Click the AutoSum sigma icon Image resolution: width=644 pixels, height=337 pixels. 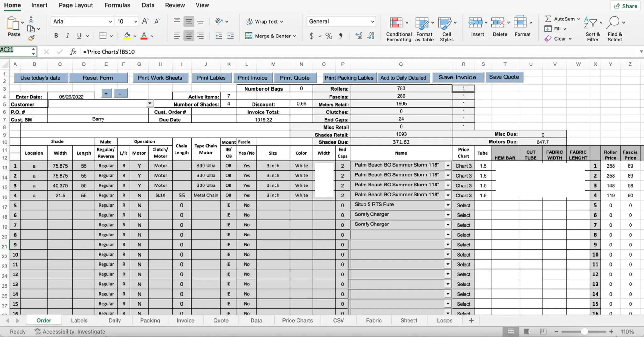point(548,19)
